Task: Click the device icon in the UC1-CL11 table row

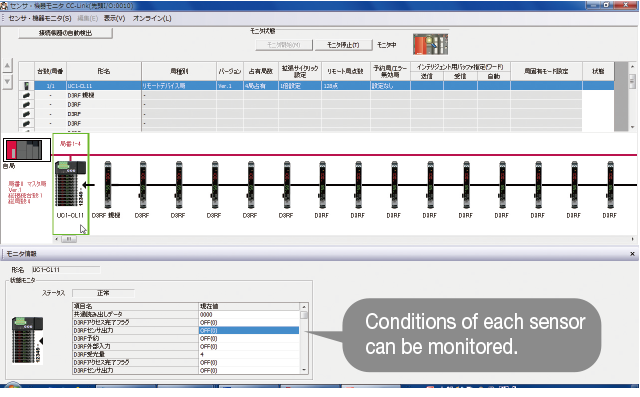Action: pos(27,86)
